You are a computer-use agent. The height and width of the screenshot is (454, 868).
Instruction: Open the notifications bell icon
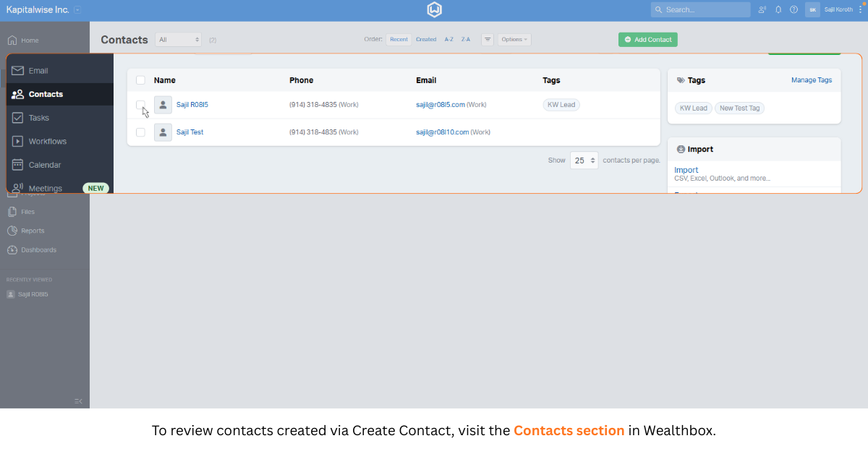(778, 10)
